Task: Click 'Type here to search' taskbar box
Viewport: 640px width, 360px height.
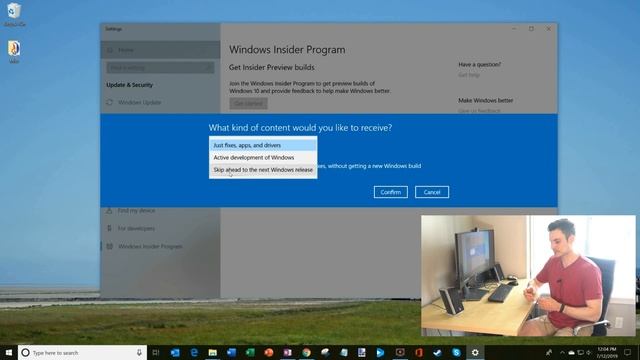Action: [x=83, y=353]
